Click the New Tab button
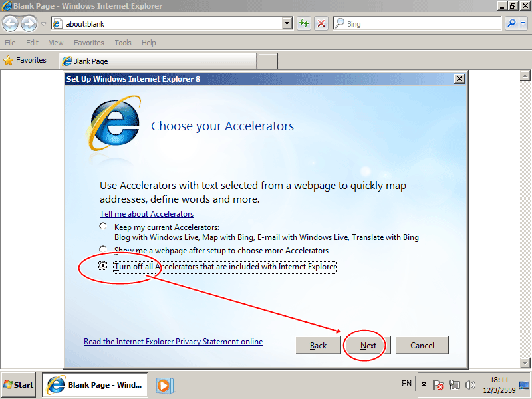 tap(268, 61)
